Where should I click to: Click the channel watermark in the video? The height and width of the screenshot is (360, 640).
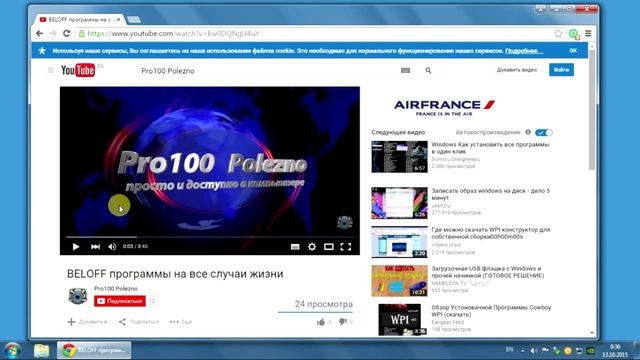345,222
